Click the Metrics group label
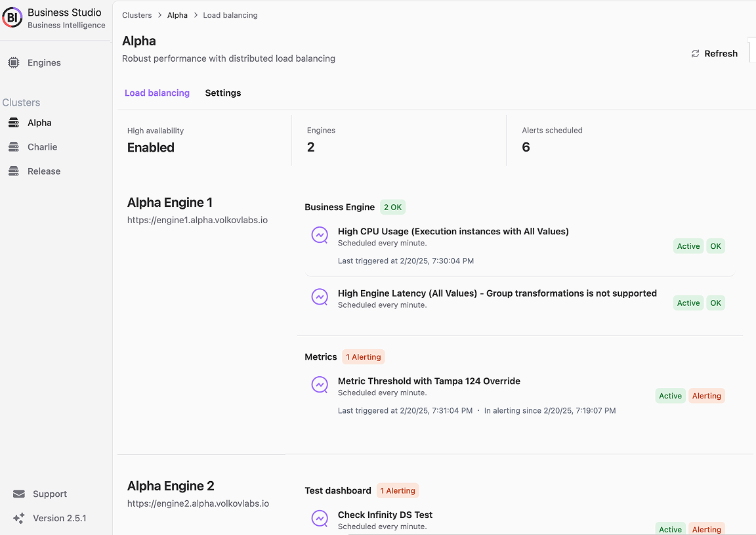The image size is (756, 535). tap(321, 357)
